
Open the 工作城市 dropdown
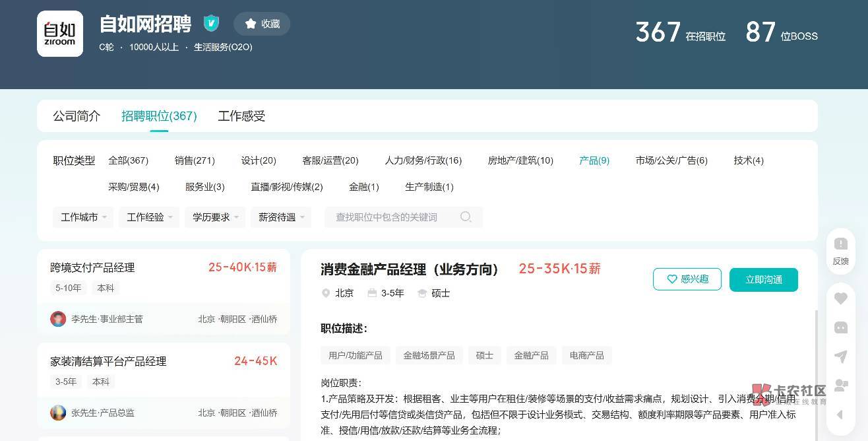[x=83, y=217]
